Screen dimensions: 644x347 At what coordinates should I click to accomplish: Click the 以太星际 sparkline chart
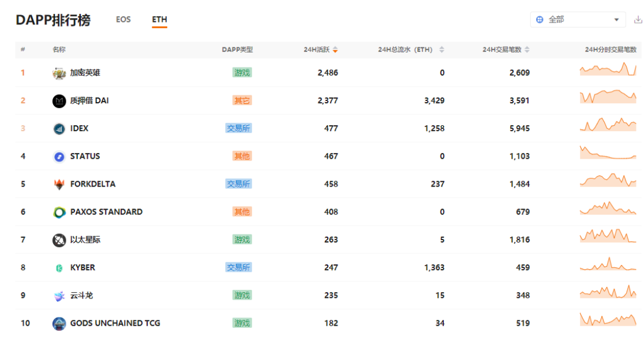pos(608,236)
